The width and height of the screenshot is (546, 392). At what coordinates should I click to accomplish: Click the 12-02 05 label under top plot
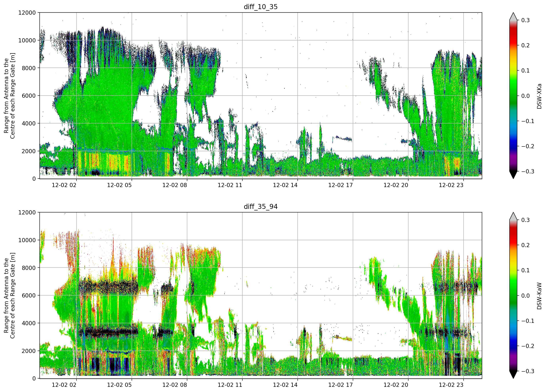pos(120,185)
